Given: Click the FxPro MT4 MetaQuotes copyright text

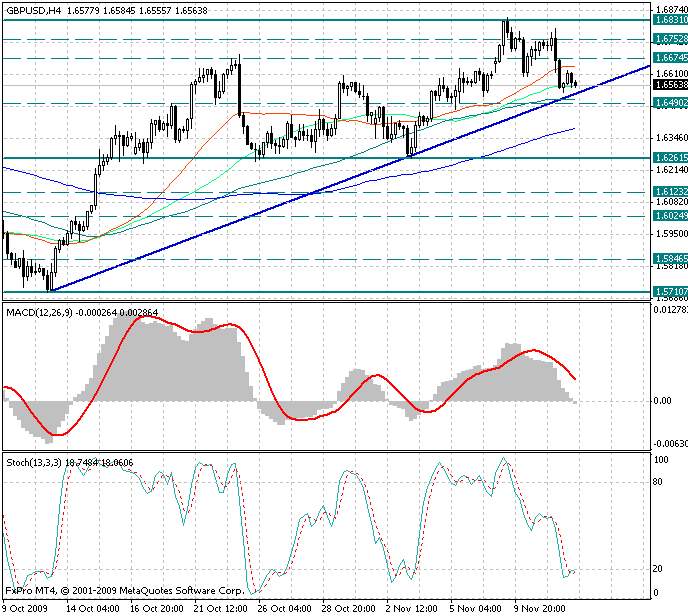Looking at the screenshot, I should tap(125, 591).
